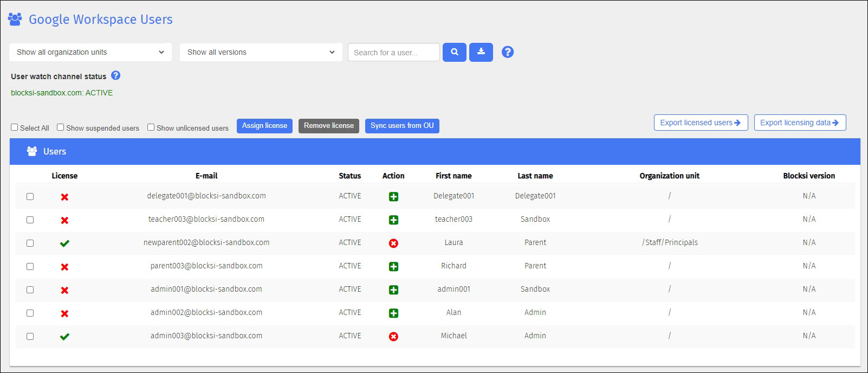The height and width of the screenshot is (373, 868).
Task: Click the green plus action for parent003
Action: coord(394,267)
